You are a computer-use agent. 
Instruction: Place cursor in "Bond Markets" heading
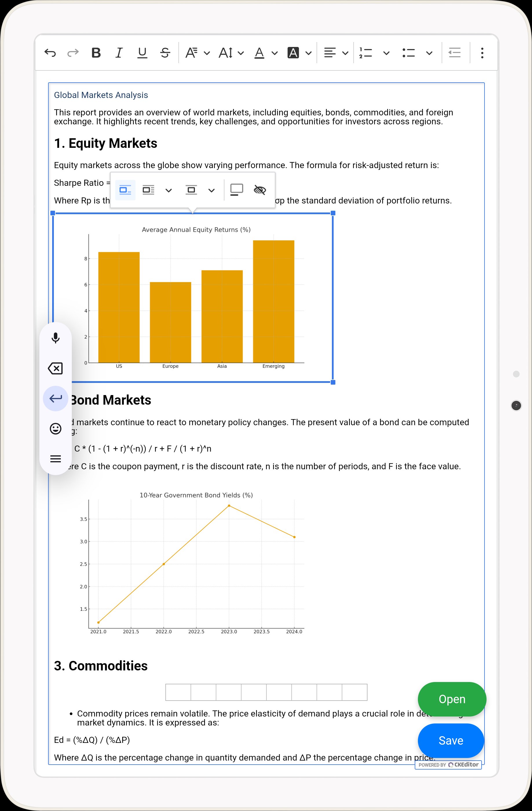[110, 400]
